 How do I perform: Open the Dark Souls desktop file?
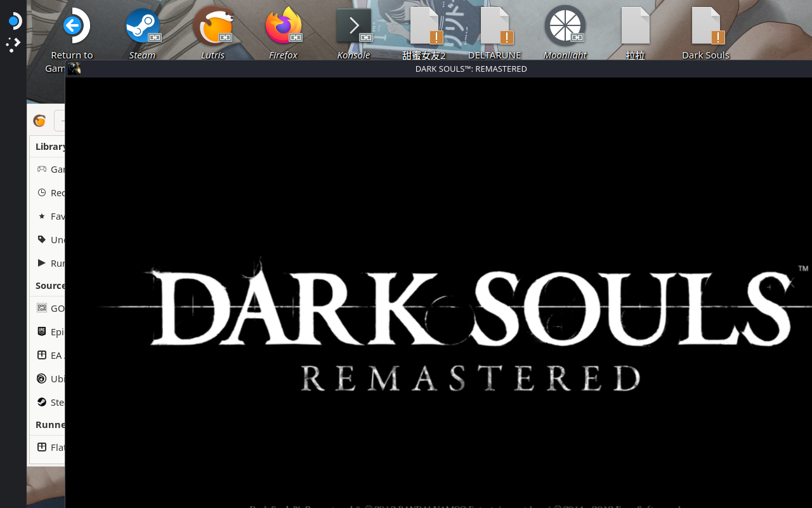705,27
